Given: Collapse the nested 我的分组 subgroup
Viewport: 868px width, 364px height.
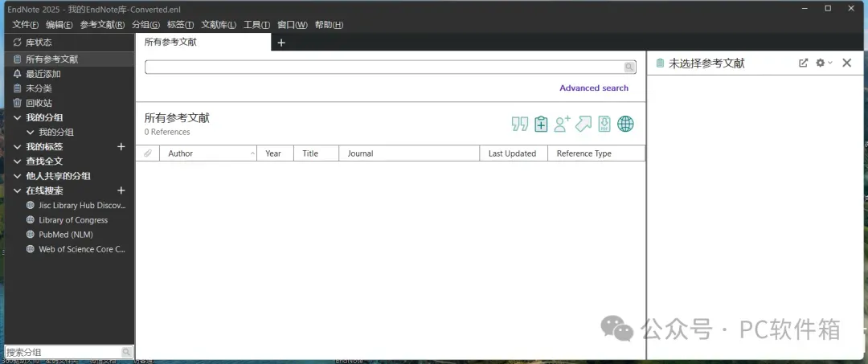Looking at the screenshot, I should [x=31, y=133].
